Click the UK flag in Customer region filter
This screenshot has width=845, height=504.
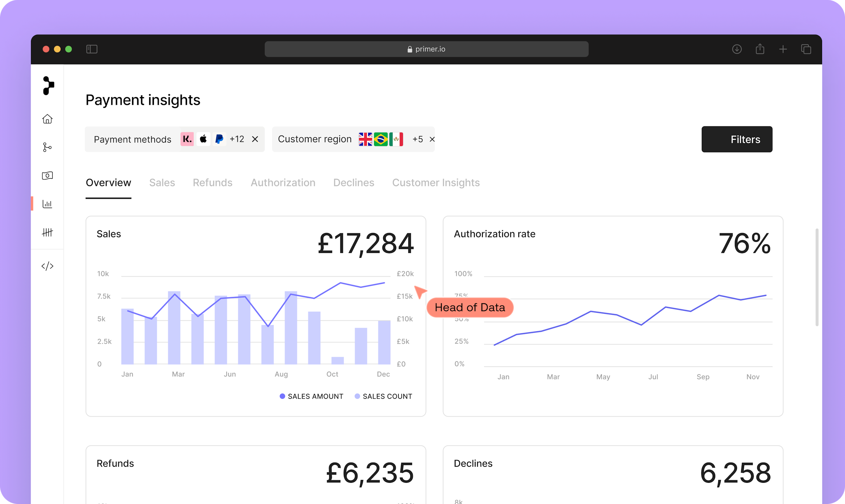[x=365, y=139]
